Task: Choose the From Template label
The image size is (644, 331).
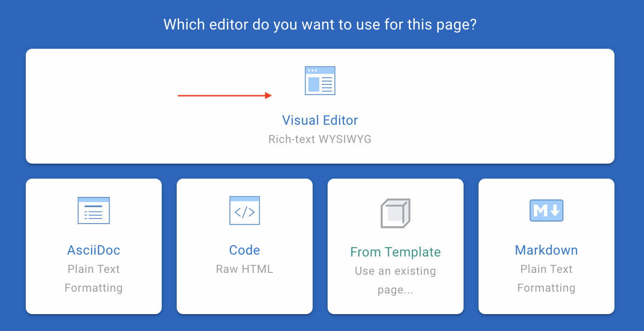Action: point(396,252)
